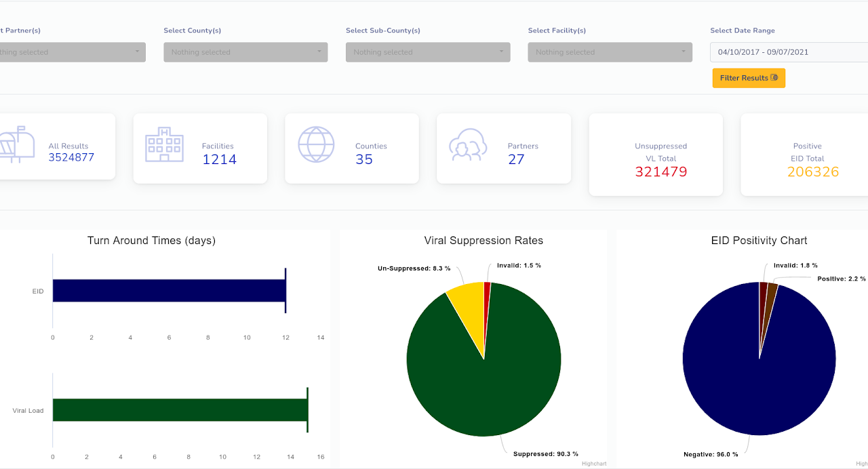The height and width of the screenshot is (469, 868).
Task: Click the people cloud icon on Partners card
Action: click(x=468, y=144)
